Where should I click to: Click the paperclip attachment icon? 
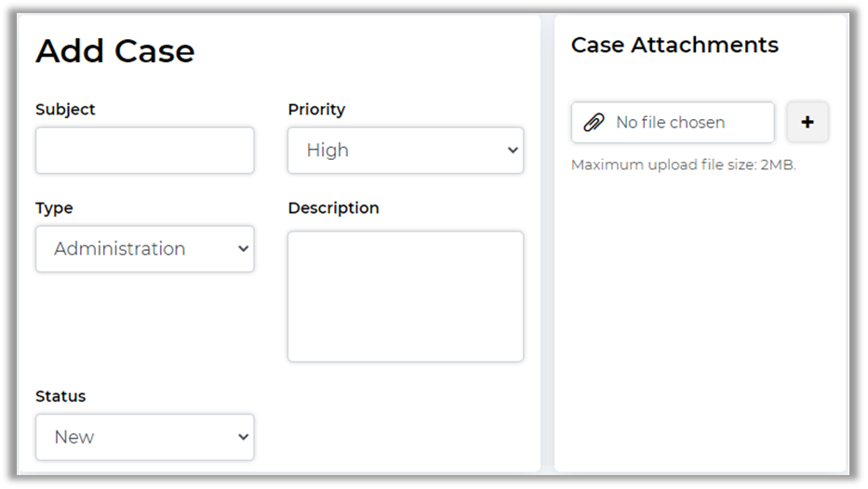tap(594, 123)
